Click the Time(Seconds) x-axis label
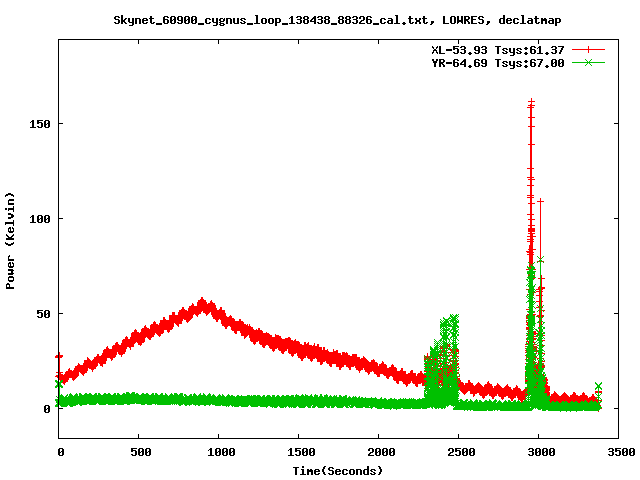 point(338,471)
